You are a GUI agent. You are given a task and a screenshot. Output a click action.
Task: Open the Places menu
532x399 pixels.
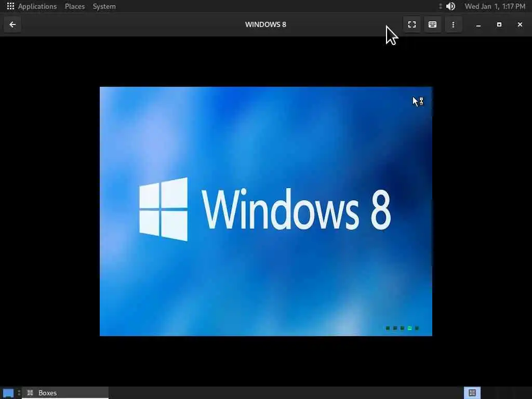pos(75,6)
